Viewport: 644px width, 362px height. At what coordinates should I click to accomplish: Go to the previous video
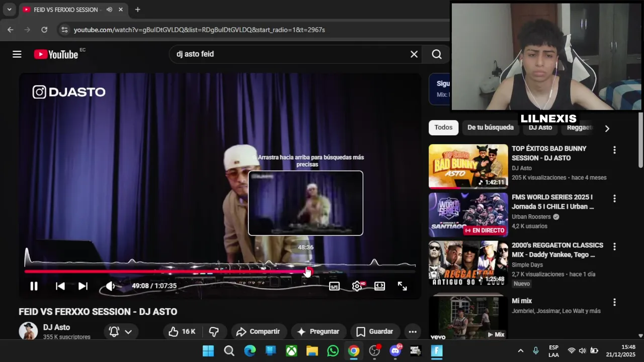(60, 286)
